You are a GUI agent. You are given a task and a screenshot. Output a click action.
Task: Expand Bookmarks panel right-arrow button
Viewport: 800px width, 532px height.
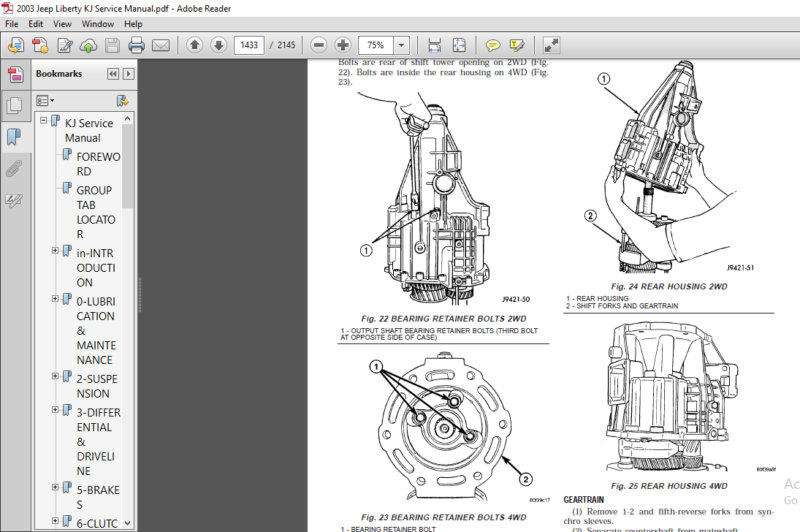[x=129, y=74]
